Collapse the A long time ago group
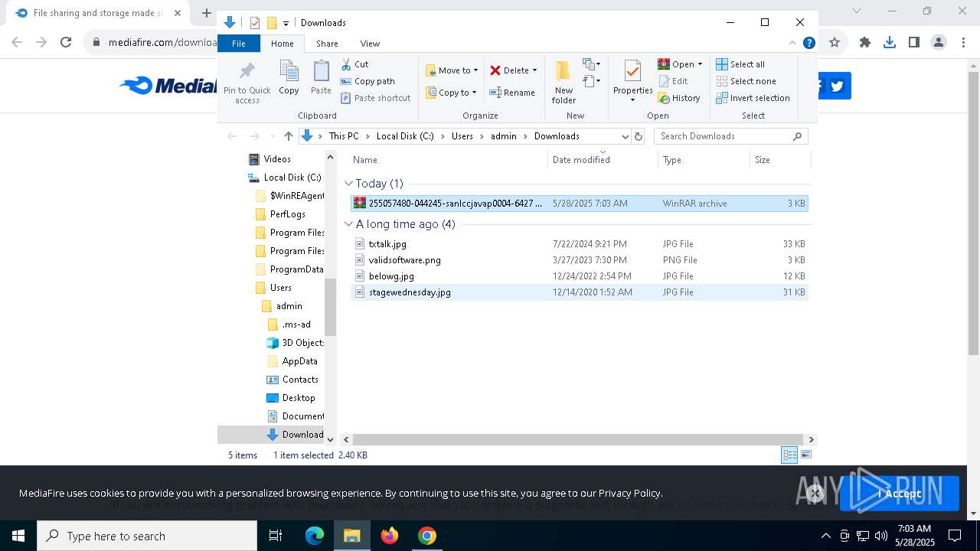 point(349,224)
